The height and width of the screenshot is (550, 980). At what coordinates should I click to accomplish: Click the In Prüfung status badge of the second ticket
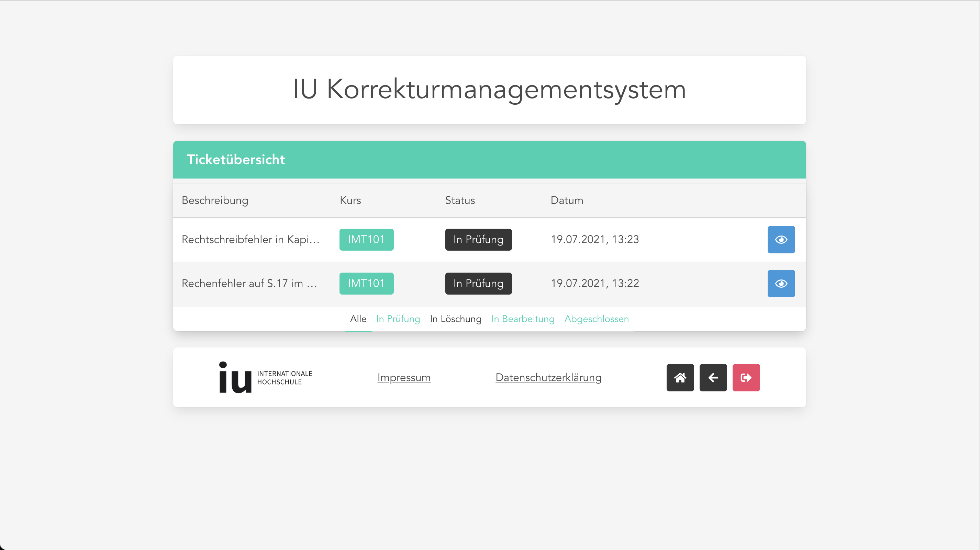click(x=478, y=283)
